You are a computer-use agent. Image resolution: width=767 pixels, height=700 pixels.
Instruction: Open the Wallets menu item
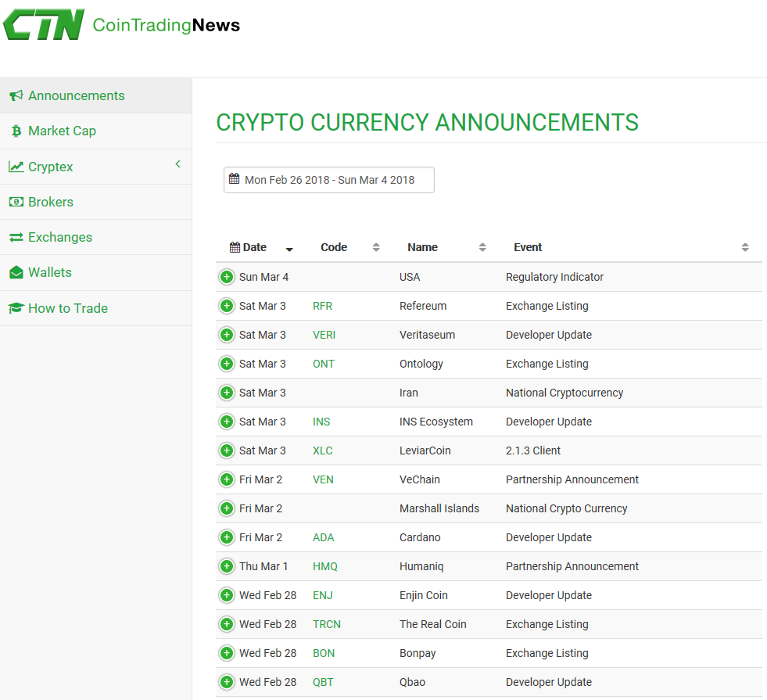[x=96, y=272]
